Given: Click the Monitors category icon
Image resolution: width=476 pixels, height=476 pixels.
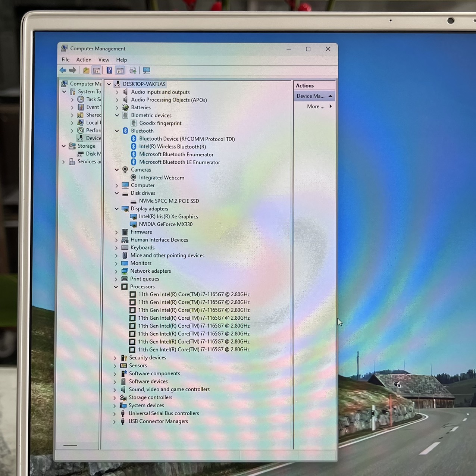Looking at the screenshot, I should coord(125,263).
